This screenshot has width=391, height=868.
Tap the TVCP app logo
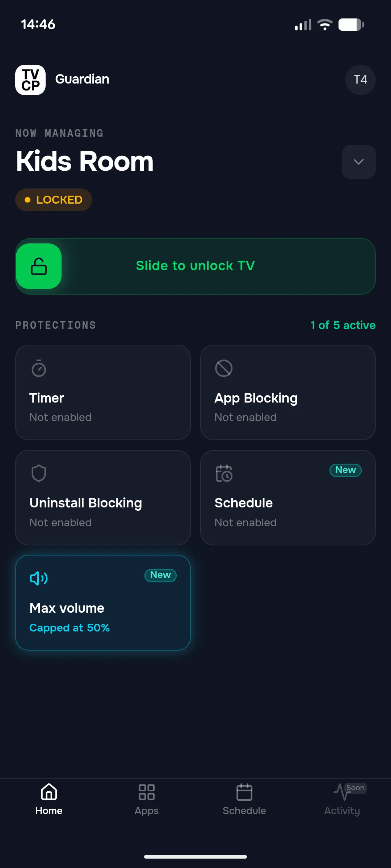pos(30,80)
